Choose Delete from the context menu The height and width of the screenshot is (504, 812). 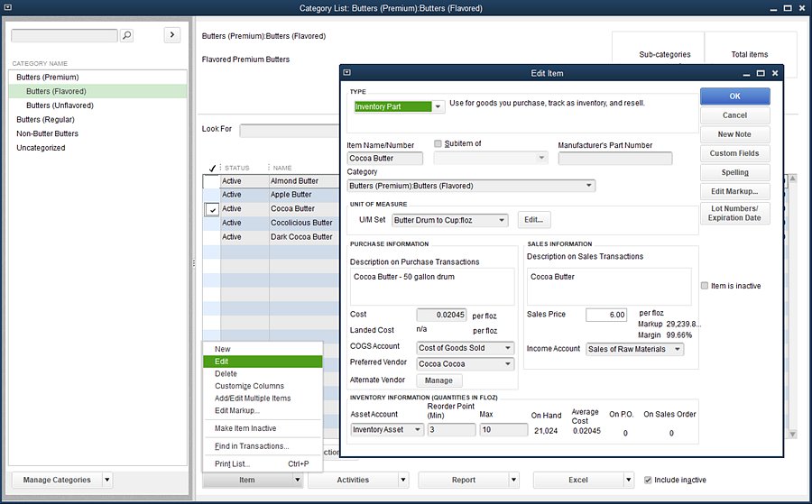(226, 373)
